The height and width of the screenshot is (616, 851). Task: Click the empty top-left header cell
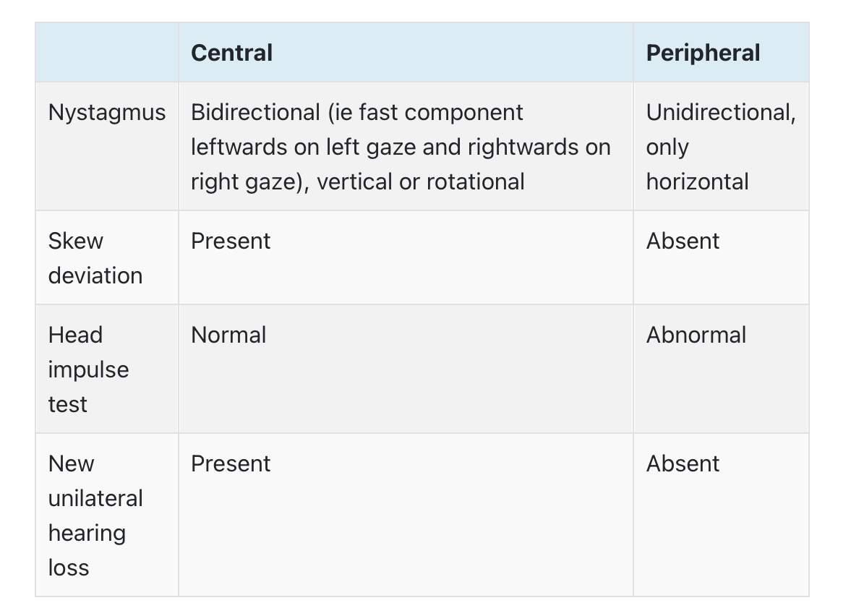click(x=107, y=53)
